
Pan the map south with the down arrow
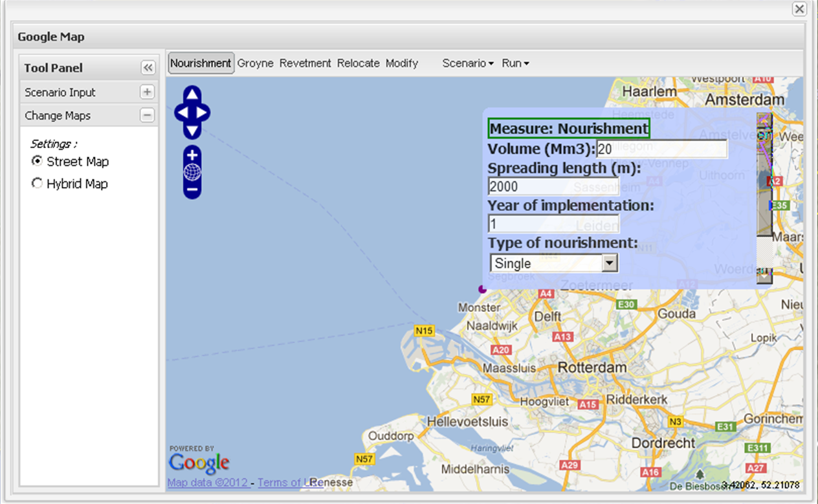click(x=192, y=131)
